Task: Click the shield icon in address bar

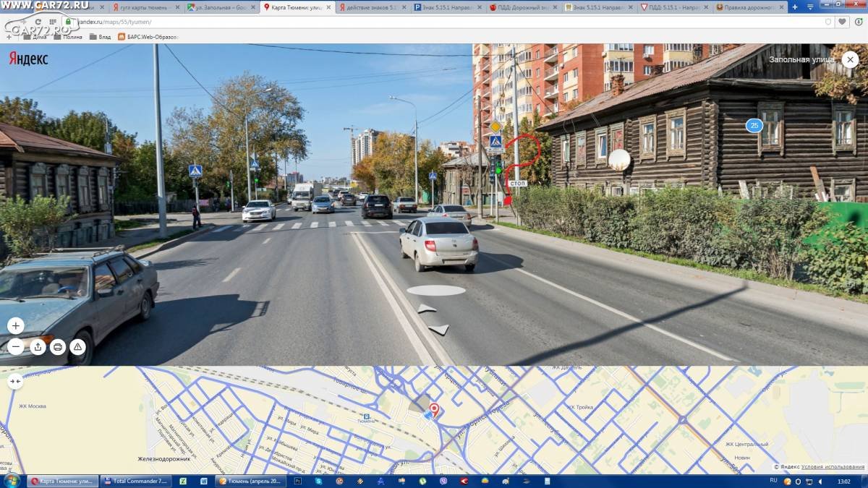Action: pos(828,22)
